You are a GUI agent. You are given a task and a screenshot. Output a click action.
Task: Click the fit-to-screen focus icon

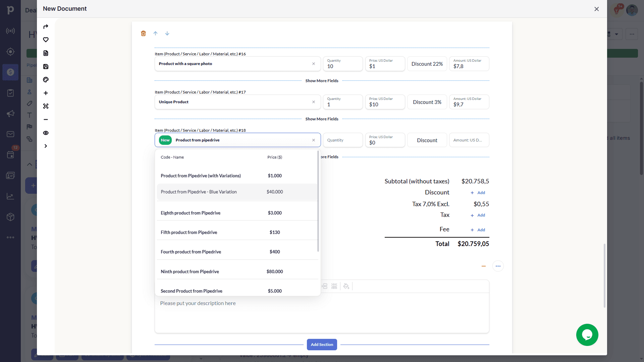coord(46,106)
